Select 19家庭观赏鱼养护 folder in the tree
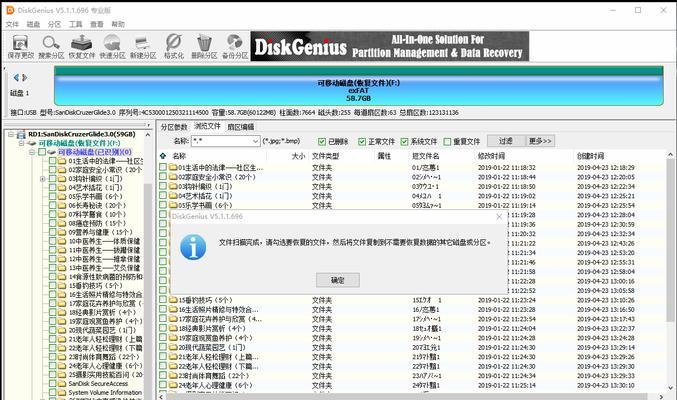The height and width of the screenshot is (400, 677). click(105, 321)
